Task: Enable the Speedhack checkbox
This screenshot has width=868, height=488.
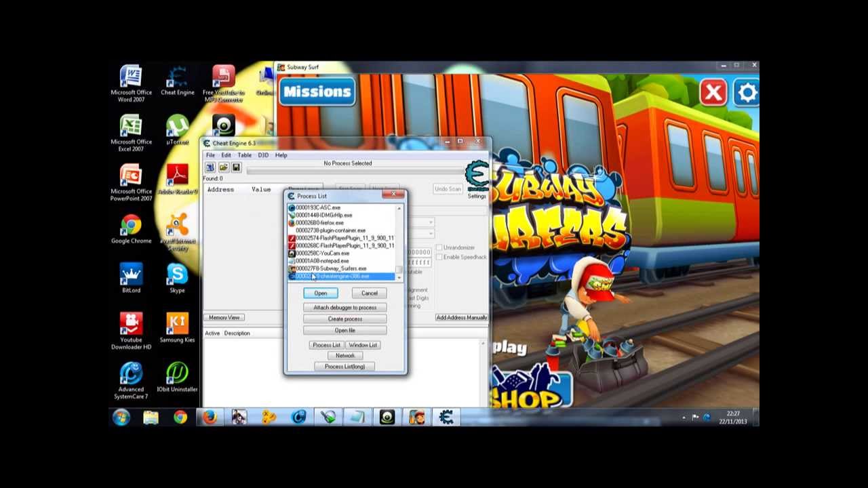Action: point(439,257)
